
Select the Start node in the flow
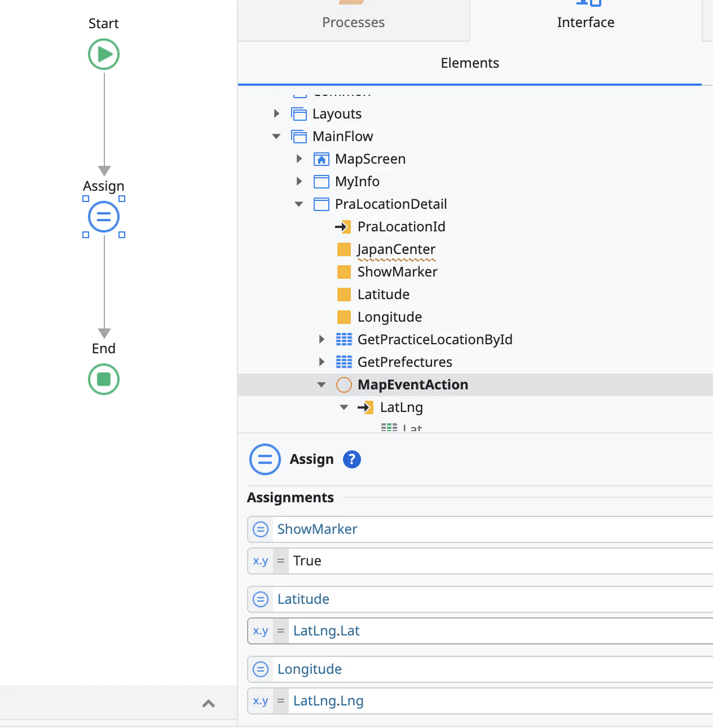click(104, 54)
